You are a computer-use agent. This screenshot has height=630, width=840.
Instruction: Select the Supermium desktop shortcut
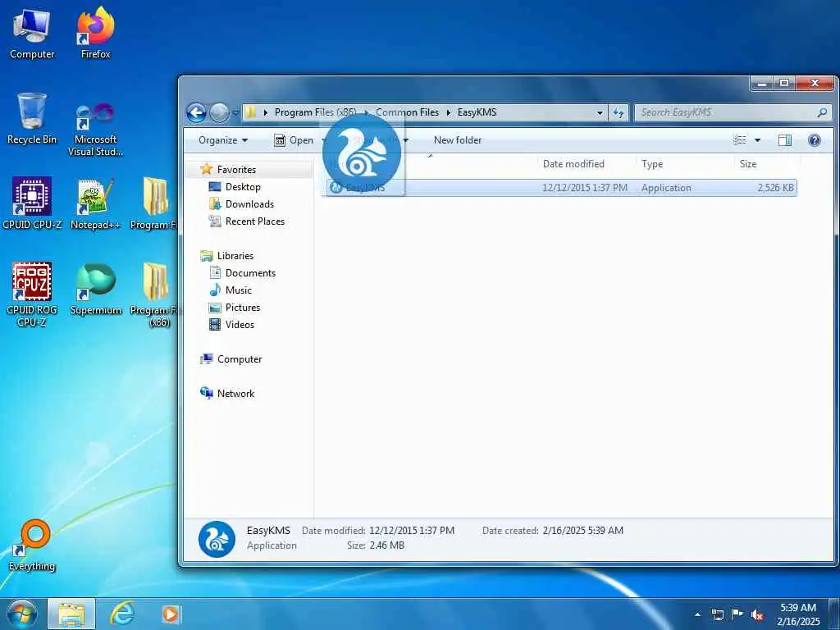(96, 290)
